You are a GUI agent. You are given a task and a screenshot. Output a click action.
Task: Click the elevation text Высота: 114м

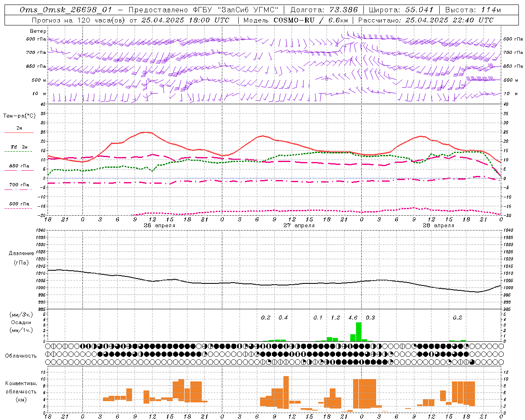(473, 10)
